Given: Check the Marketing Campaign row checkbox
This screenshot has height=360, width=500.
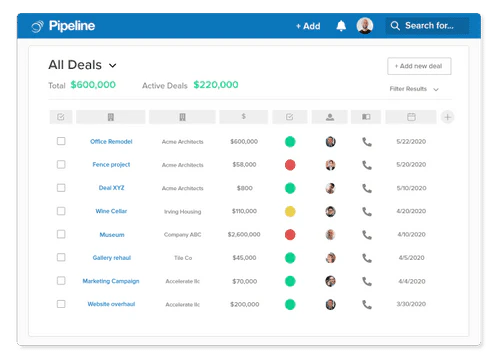Looking at the screenshot, I should pyautogui.click(x=61, y=281).
